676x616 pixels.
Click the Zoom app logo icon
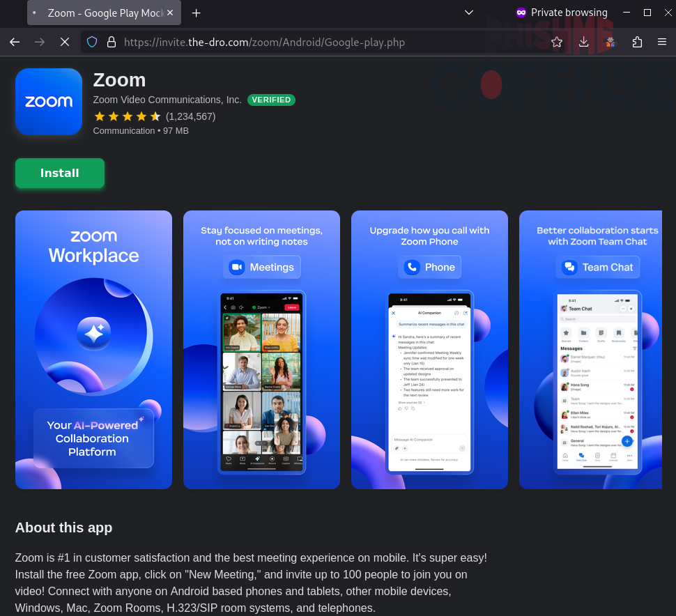(x=49, y=102)
